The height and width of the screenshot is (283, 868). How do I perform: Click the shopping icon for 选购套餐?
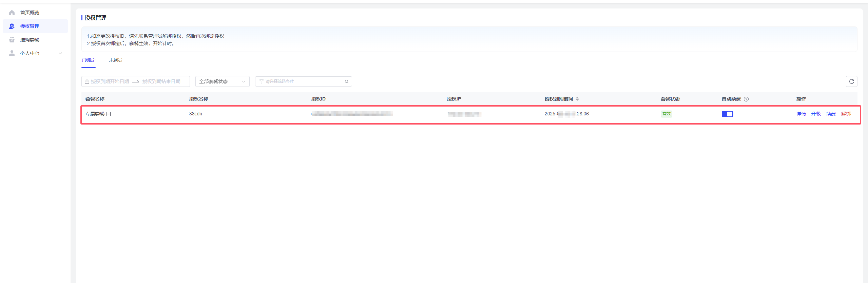[12, 40]
